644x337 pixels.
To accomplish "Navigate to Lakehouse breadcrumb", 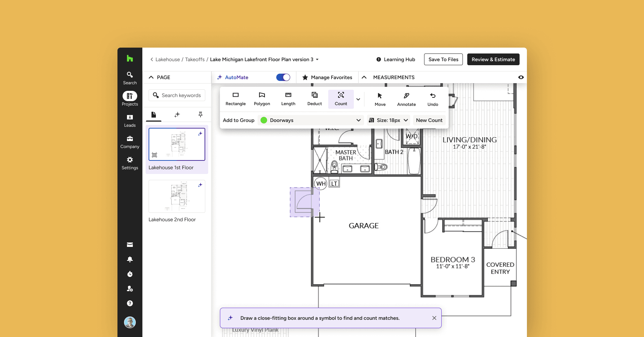I will coord(168,59).
